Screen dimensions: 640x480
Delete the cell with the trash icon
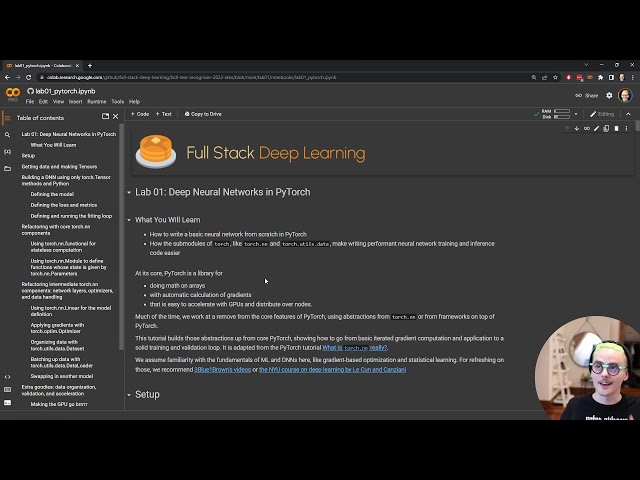(x=616, y=129)
